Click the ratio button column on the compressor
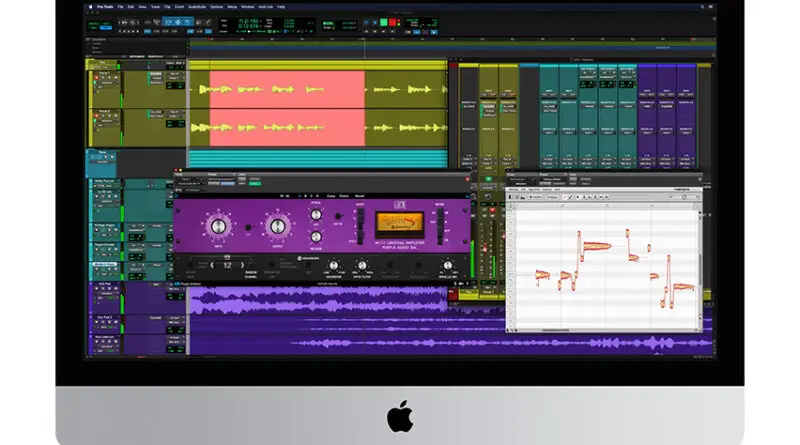 click(x=360, y=227)
